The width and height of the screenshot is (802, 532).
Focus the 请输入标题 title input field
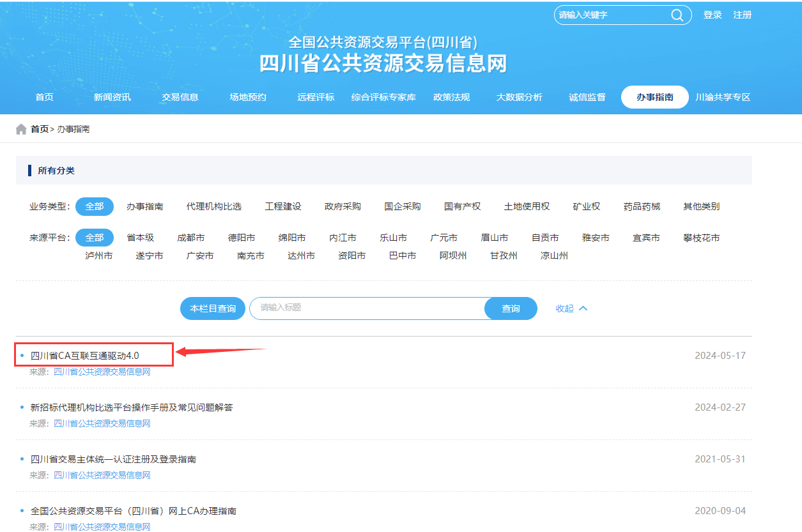pyautogui.click(x=367, y=308)
